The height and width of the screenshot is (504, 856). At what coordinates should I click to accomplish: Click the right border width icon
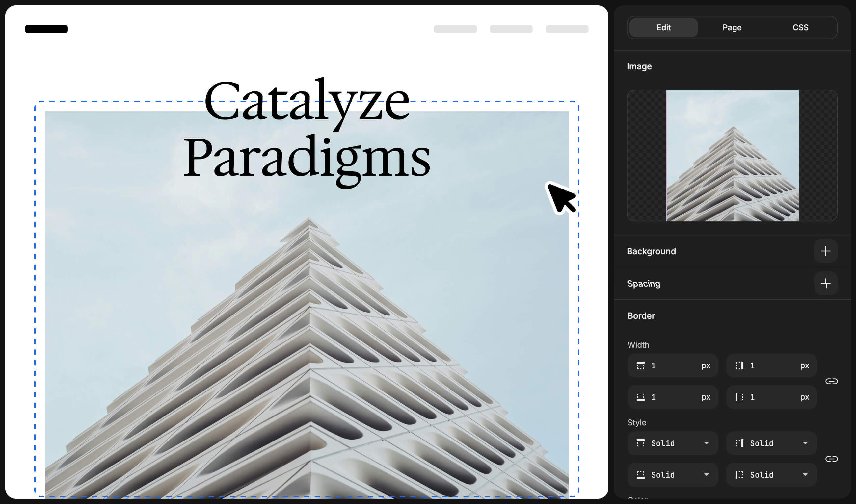[739, 365]
